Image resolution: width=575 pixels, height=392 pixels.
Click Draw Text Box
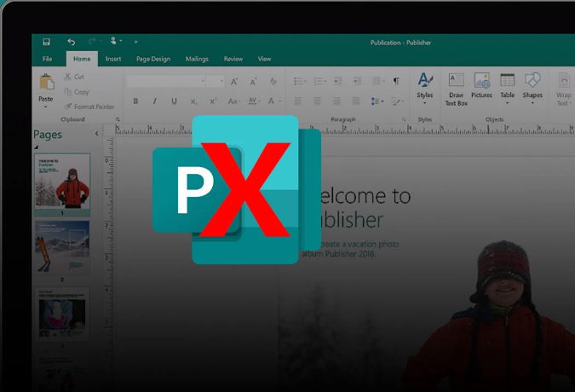(457, 89)
